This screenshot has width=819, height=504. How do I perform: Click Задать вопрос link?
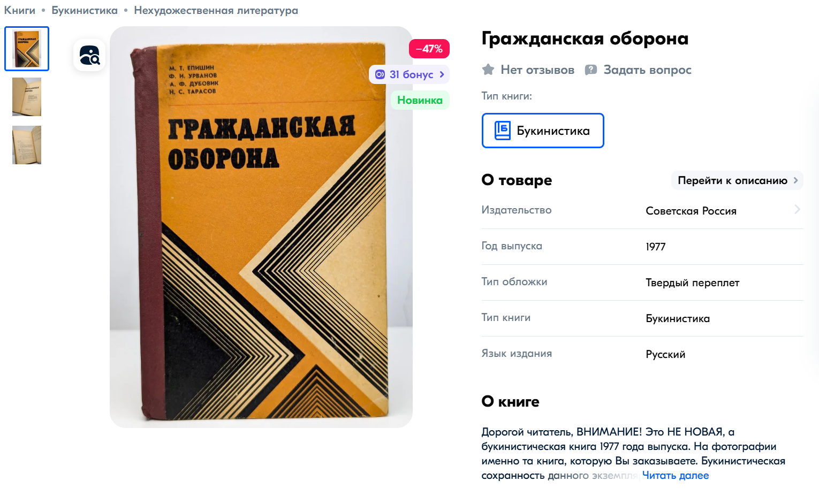[647, 70]
